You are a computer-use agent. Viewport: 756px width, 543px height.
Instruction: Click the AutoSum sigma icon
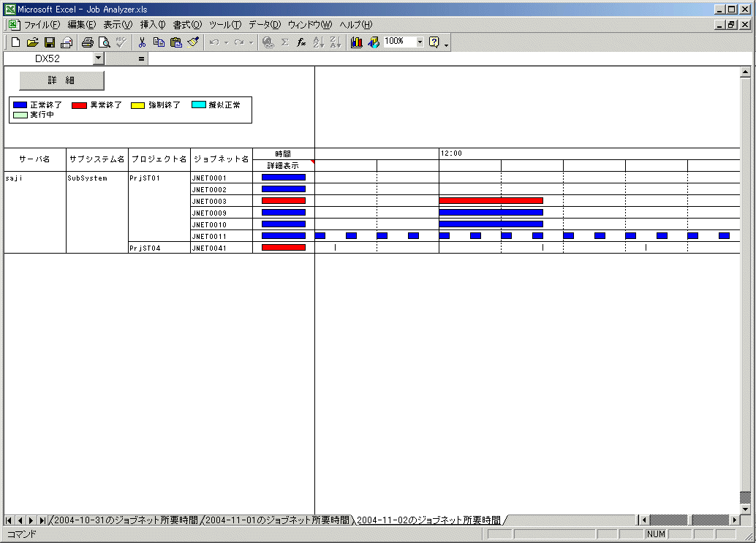pos(285,42)
